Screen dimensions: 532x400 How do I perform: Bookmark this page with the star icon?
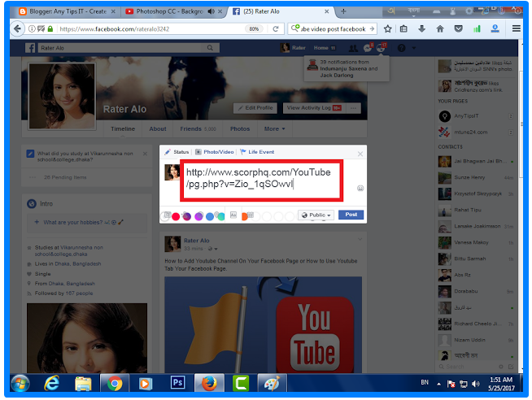[387, 28]
